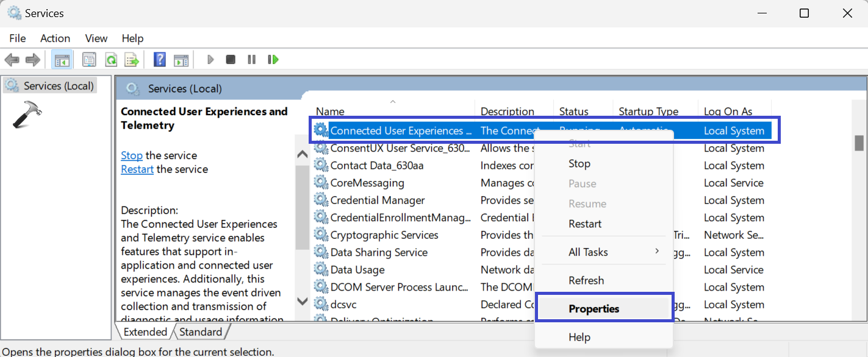The width and height of the screenshot is (868, 357).
Task: Select Services (Local) in the console tree
Action: click(58, 86)
